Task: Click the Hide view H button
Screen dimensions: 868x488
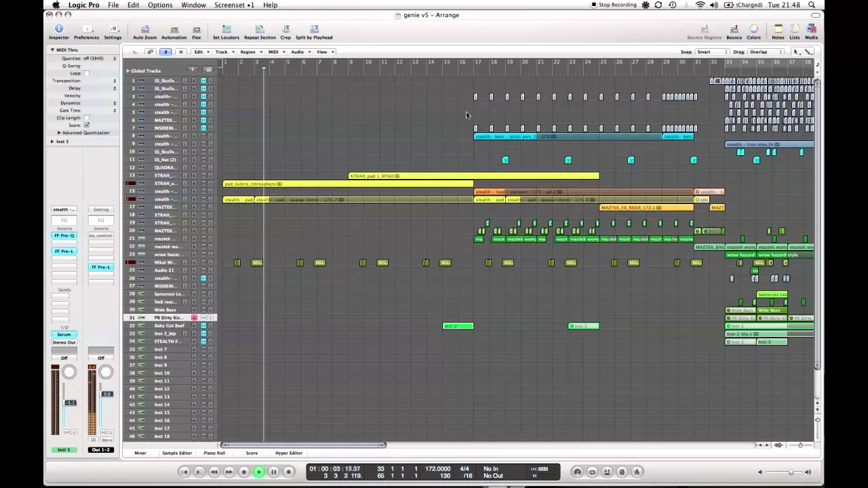Action: [x=180, y=52]
